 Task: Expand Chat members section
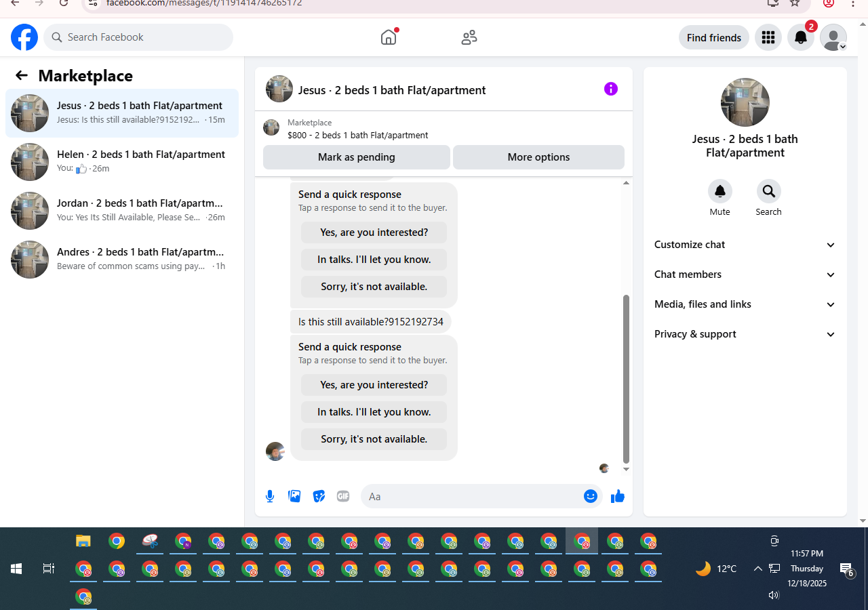(745, 274)
